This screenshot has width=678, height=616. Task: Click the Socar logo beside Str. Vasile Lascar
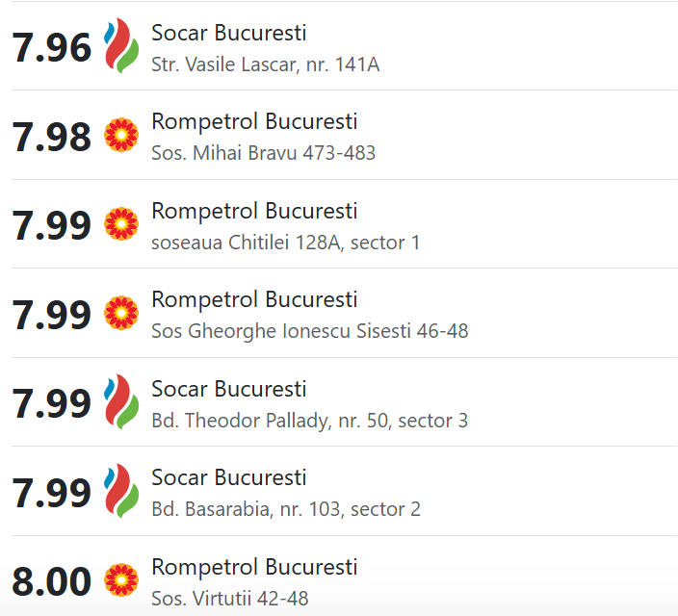tap(121, 46)
